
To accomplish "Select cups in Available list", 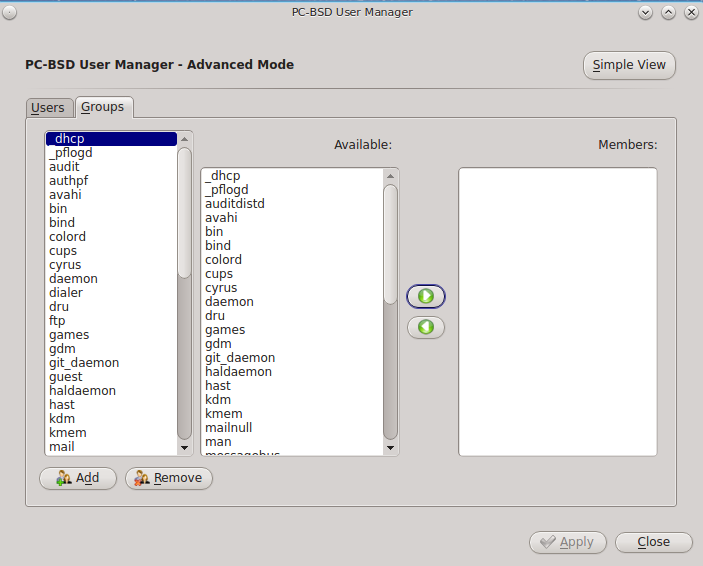I will (x=292, y=274).
